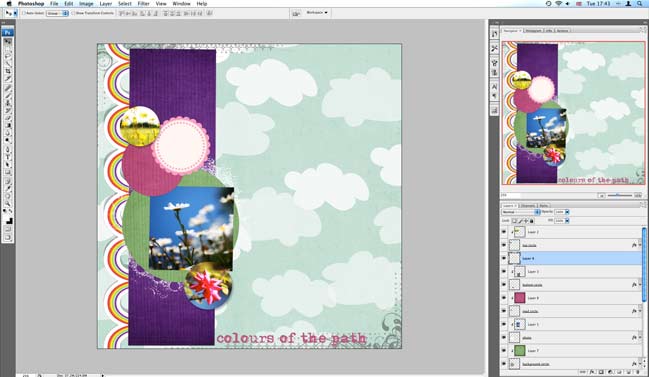Open Spotlight search in the menu bar
649x377 pixels.
(640, 4)
